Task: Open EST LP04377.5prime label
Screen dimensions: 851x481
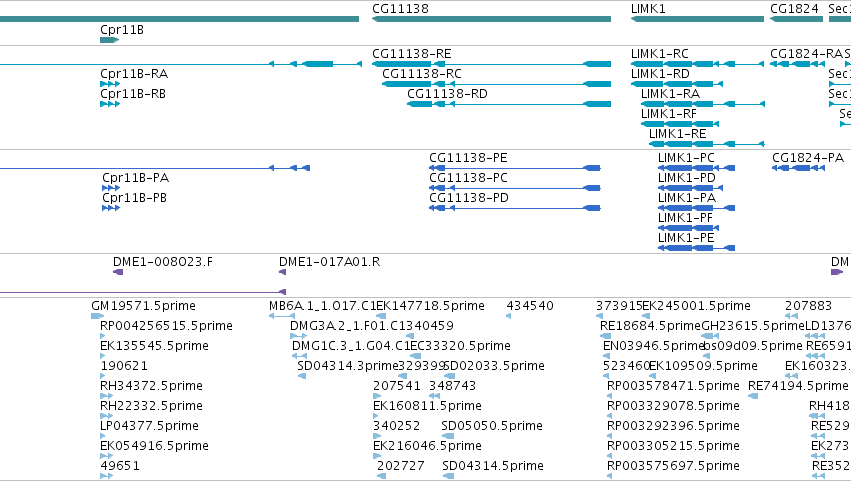Action: (150, 427)
